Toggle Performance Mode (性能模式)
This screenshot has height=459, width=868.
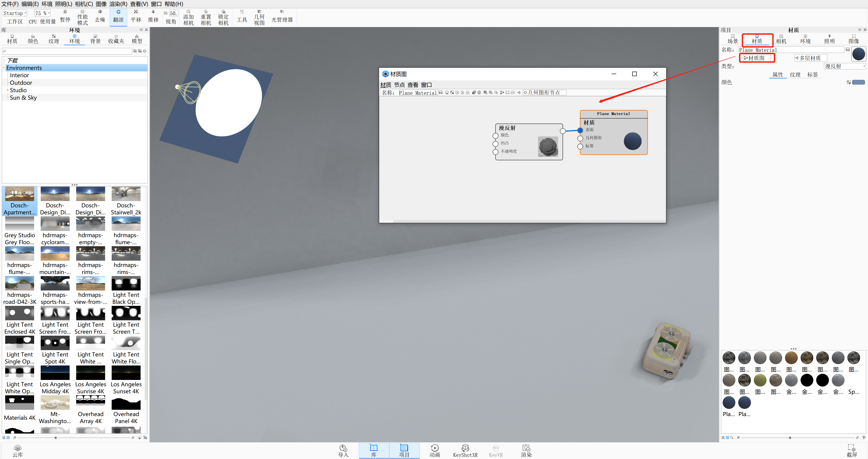pyautogui.click(x=83, y=18)
